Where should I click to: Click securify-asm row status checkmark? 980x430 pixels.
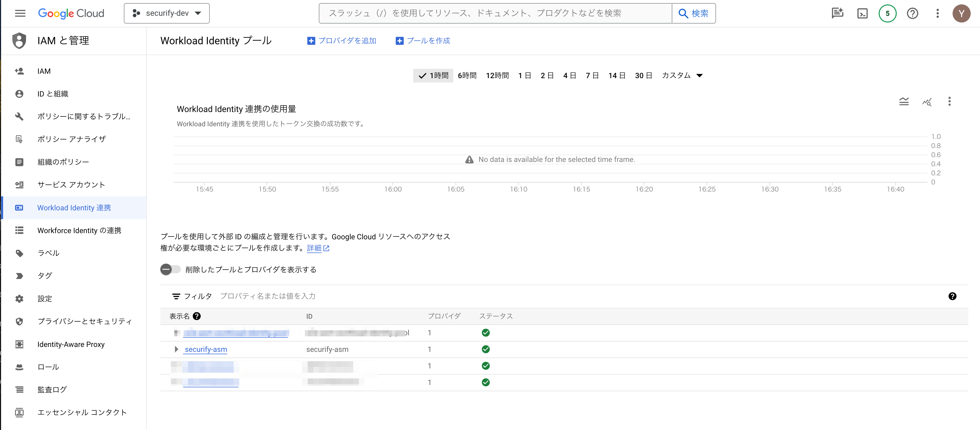coord(486,349)
